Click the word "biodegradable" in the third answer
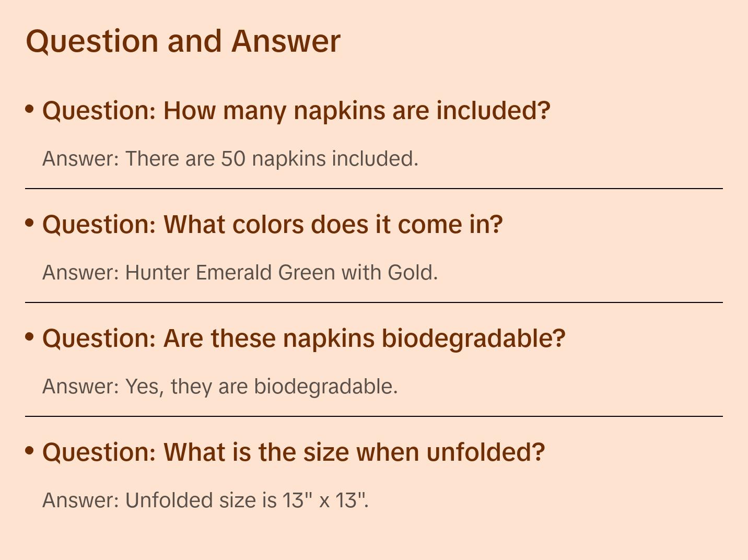The width and height of the screenshot is (748, 560). [x=324, y=387]
